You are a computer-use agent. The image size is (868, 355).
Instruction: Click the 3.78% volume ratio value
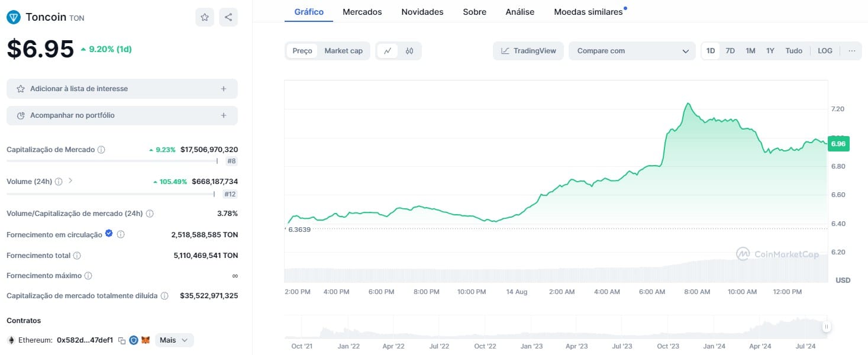(227, 214)
